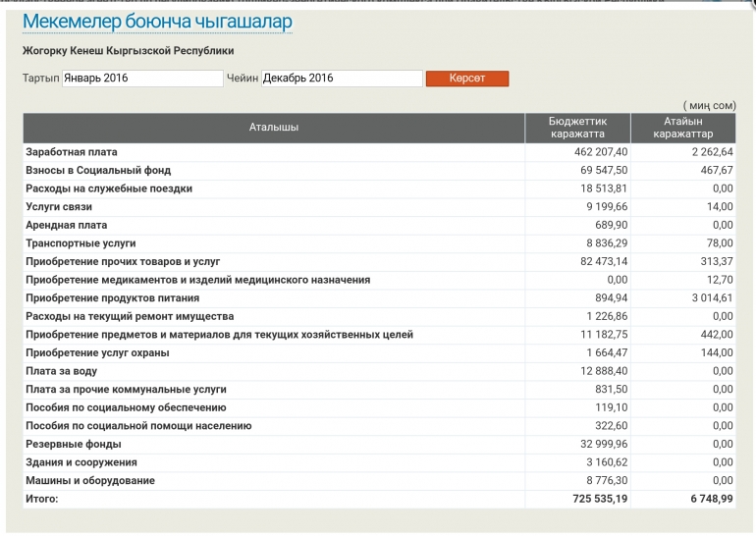This screenshot has width=756, height=536.
Task: Select the total 725 535,19
Action: (x=600, y=500)
